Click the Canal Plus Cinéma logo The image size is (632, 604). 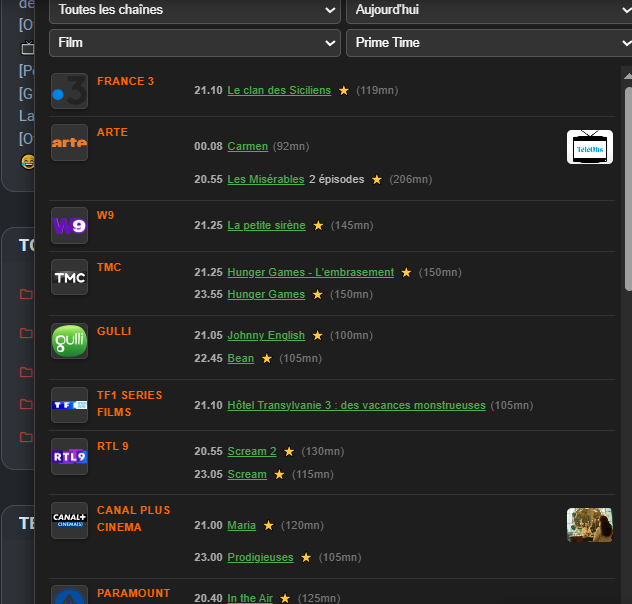(69, 520)
